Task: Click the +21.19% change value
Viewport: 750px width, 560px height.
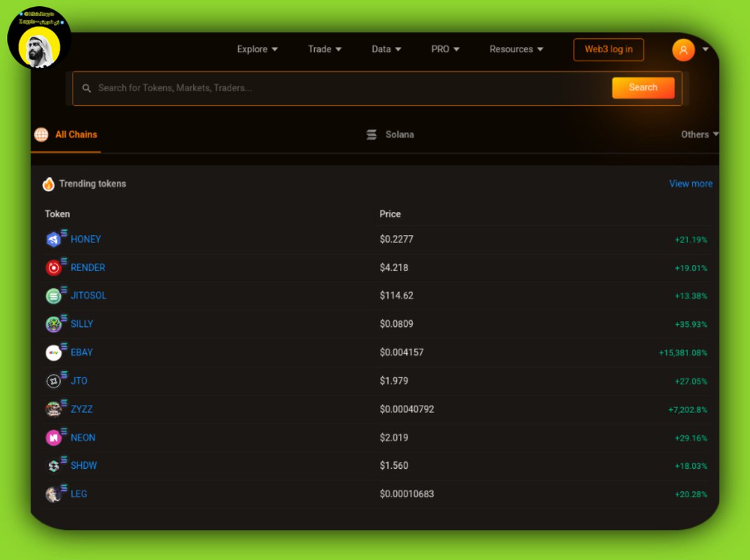Action: (x=691, y=240)
